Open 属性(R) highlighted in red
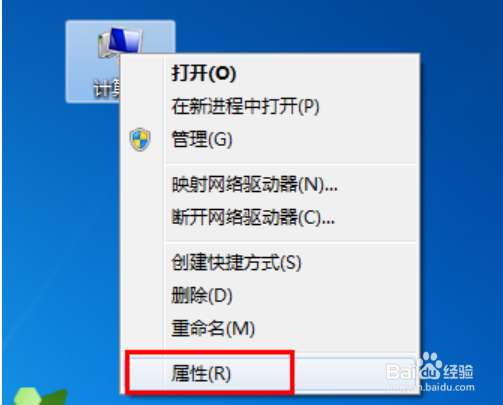This screenshot has width=503, height=405. pyautogui.click(x=201, y=373)
